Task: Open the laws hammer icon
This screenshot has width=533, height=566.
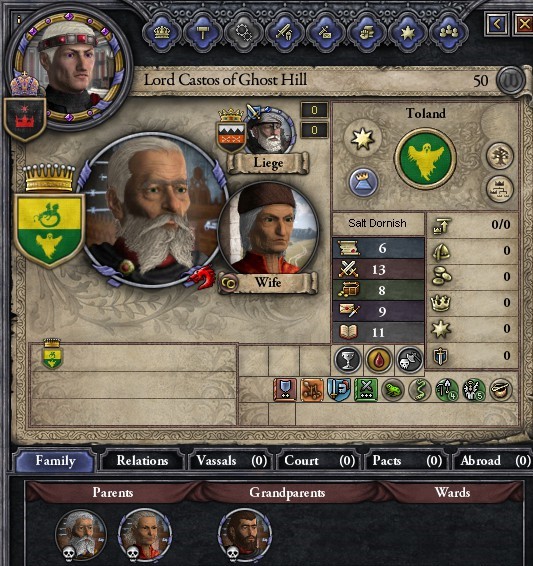Action: (202, 32)
